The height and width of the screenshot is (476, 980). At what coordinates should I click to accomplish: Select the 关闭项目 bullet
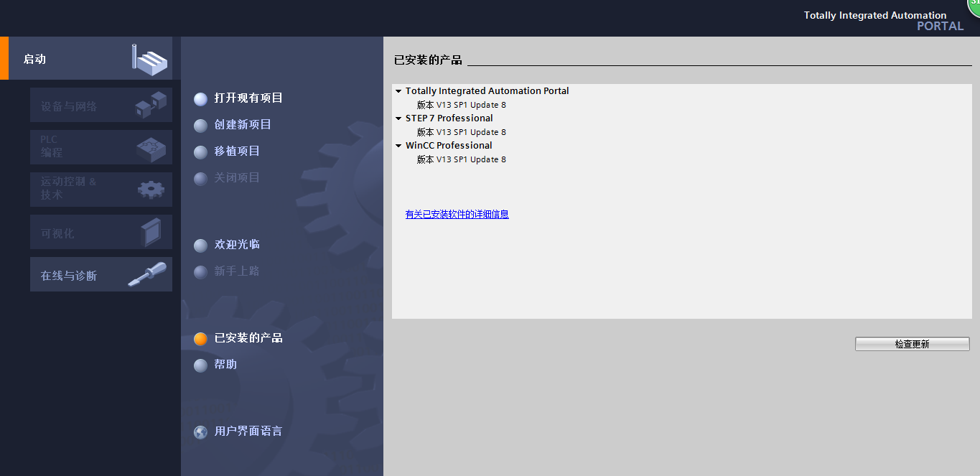click(x=201, y=179)
